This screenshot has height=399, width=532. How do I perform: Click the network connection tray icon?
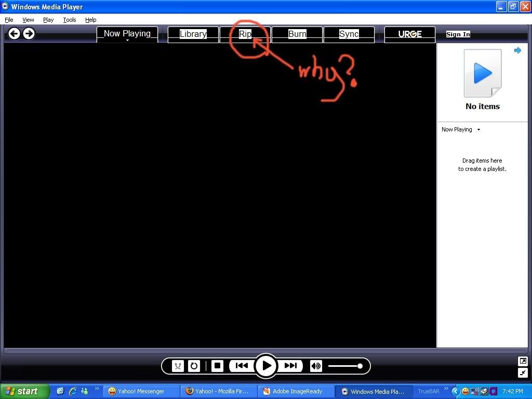[x=475, y=391]
